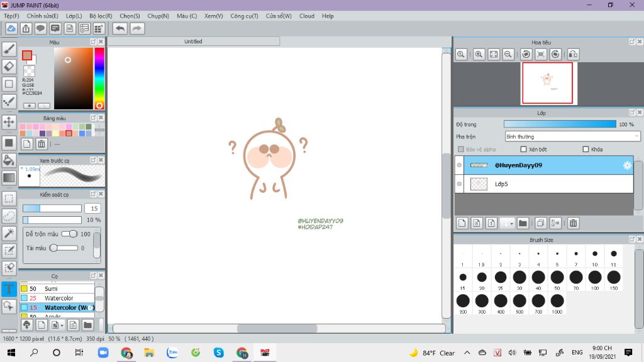Open the Chỉnh sửa(E) menu

pyautogui.click(x=42, y=16)
